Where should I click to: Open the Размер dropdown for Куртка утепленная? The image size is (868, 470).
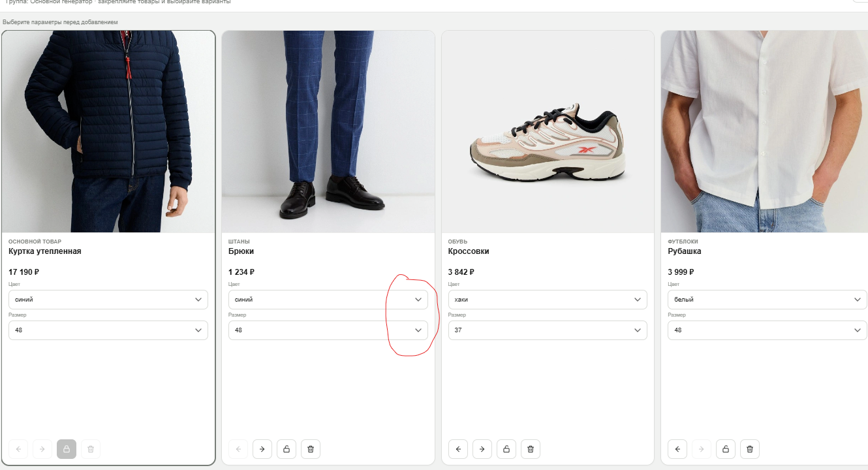point(108,330)
